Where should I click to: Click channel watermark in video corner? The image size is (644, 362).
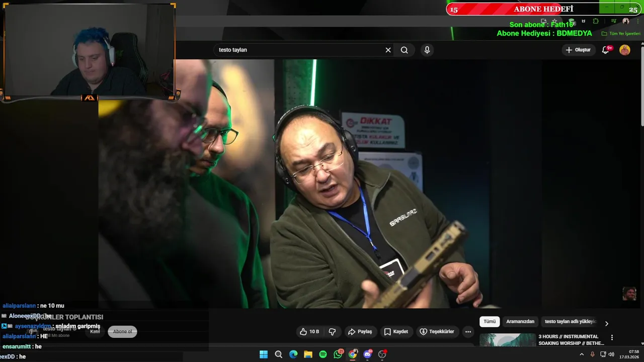(629, 294)
